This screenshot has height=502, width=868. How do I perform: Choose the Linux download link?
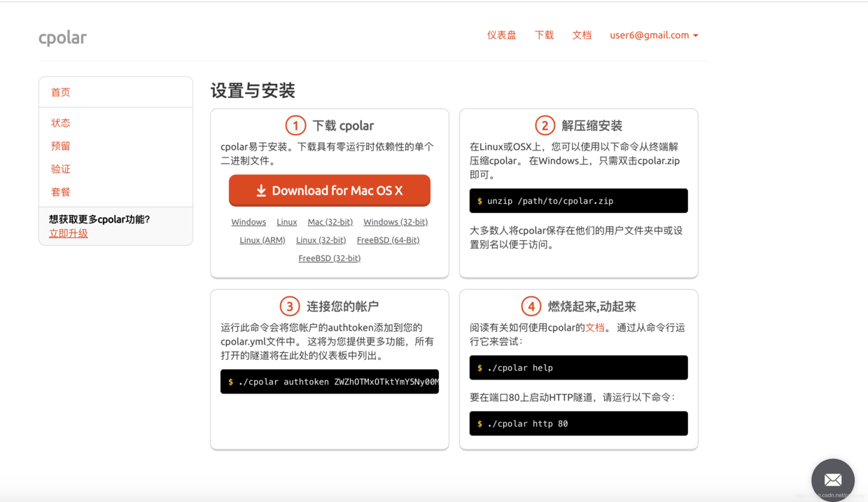286,222
